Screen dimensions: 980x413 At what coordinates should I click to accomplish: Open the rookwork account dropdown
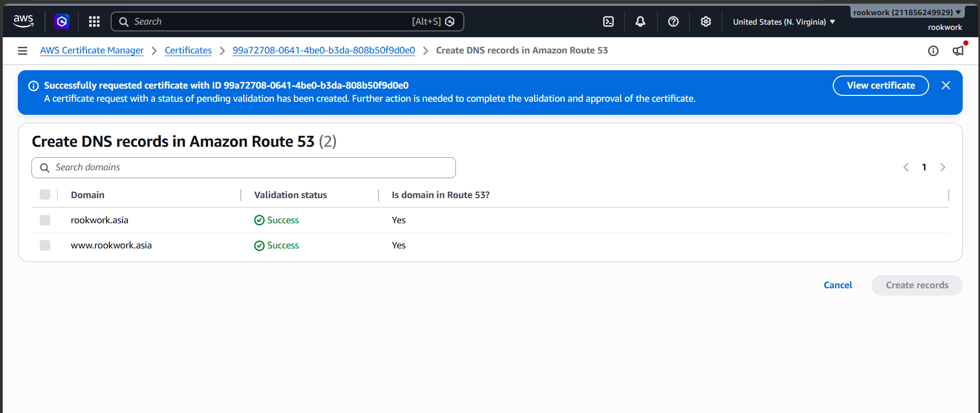[x=907, y=13]
